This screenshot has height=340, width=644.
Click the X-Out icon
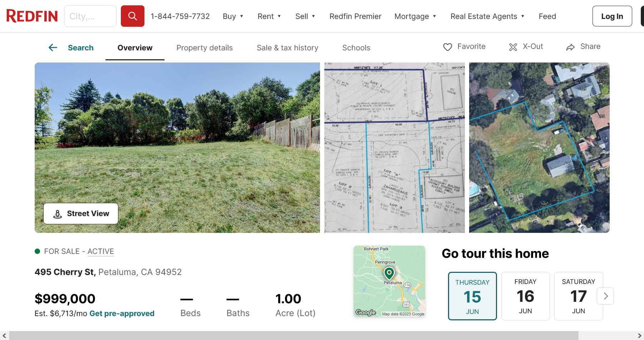(x=513, y=47)
